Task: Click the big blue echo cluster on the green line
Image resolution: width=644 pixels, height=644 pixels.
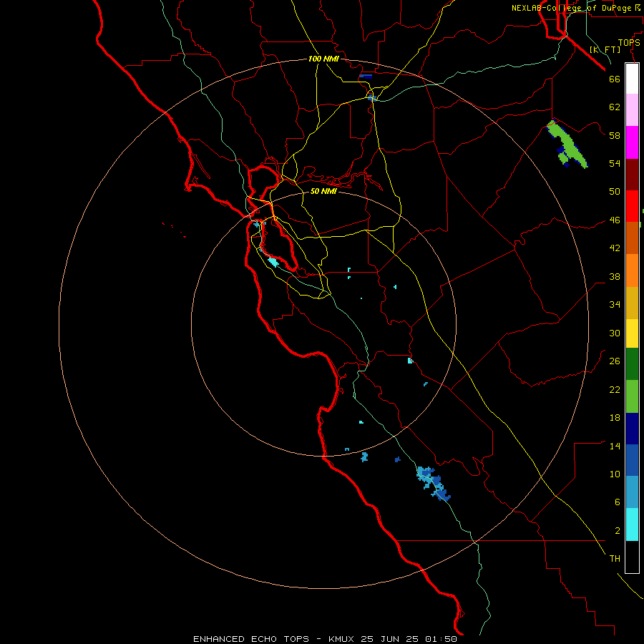Action: pyautogui.click(x=434, y=484)
